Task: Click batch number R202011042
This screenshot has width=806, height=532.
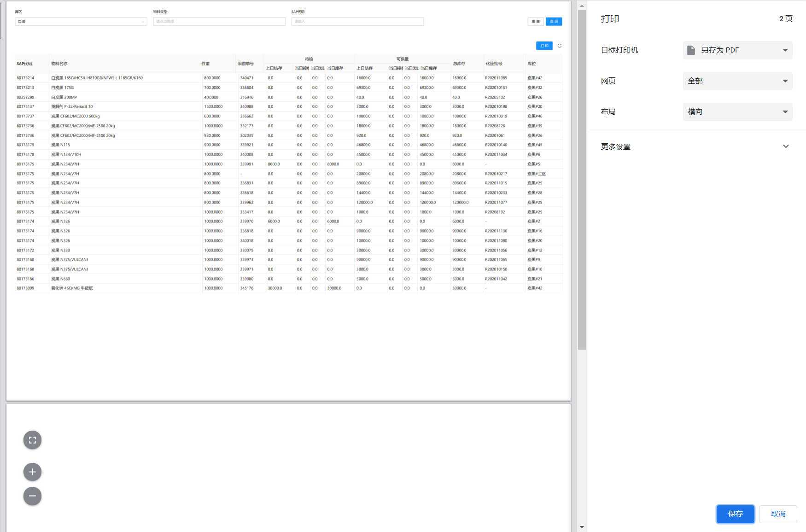Action: click(496, 279)
